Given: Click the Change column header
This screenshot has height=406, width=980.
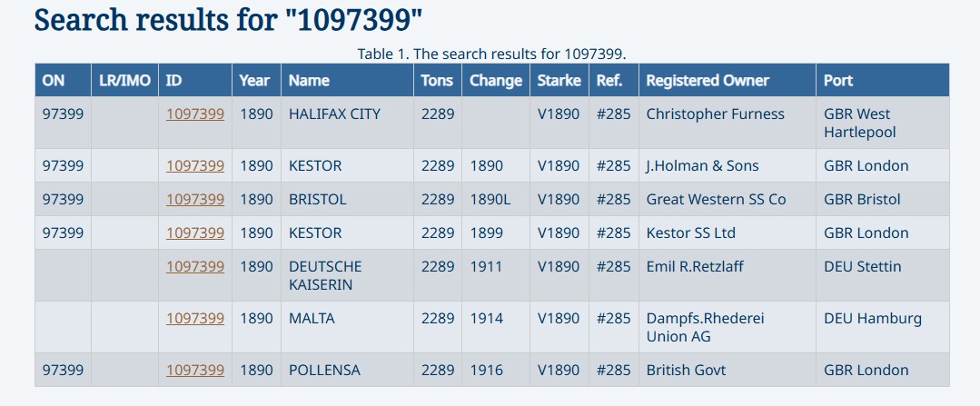Looking at the screenshot, I should (x=496, y=81).
